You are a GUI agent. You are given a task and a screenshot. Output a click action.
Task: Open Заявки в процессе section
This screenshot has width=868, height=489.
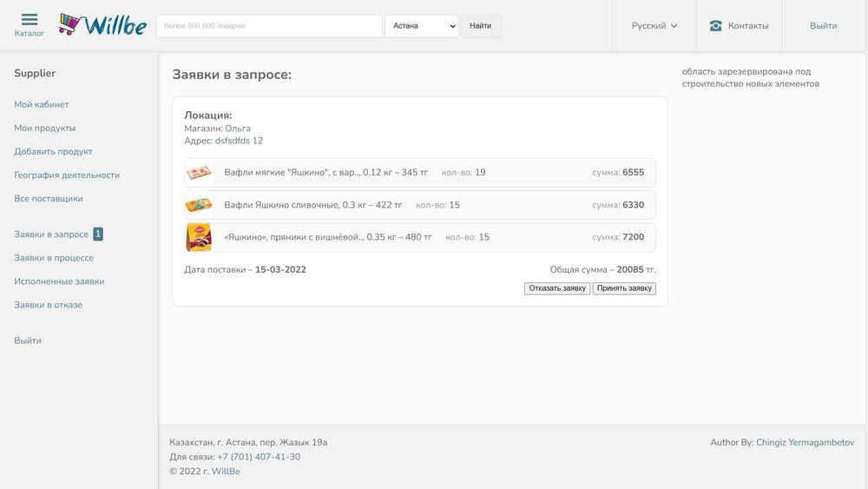[x=54, y=257]
